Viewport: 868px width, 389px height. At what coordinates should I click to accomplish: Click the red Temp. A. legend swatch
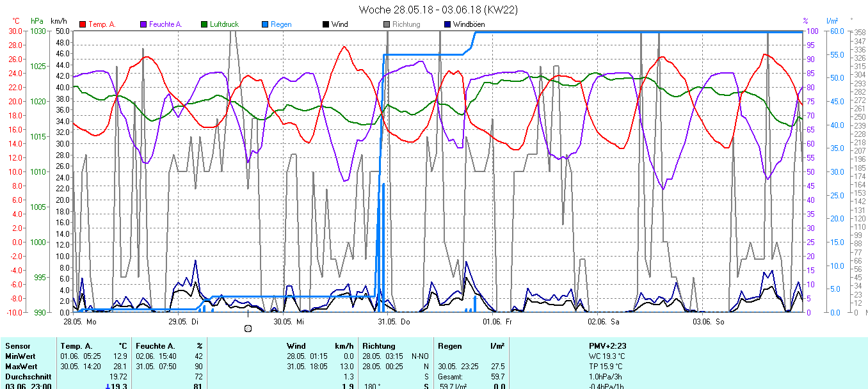pos(83,24)
